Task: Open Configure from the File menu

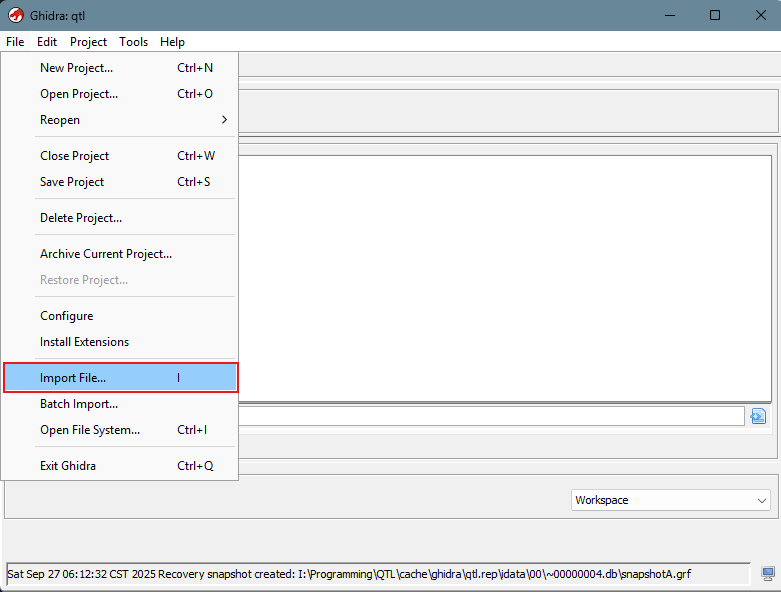Action: point(66,316)
